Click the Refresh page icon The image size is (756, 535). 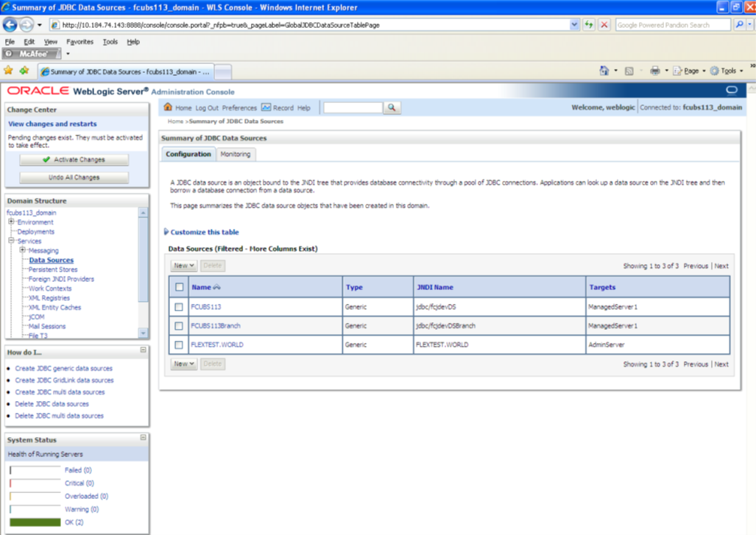(x=589, y=24)
